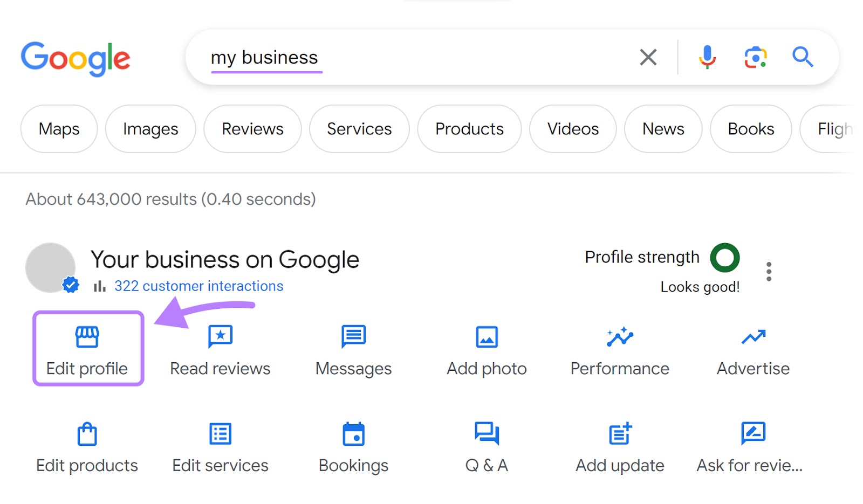Switch to the Maps results tab

pos(59,128)
